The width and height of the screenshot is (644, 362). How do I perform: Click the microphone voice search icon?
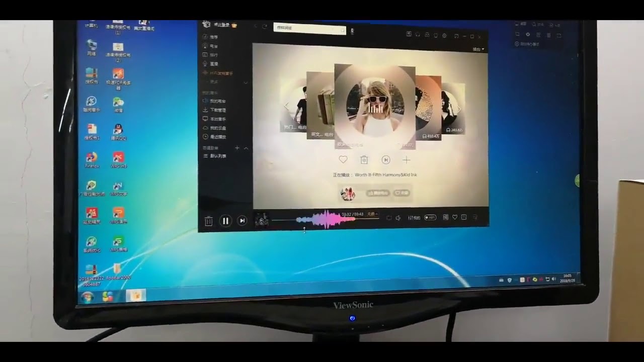point(352,31)
